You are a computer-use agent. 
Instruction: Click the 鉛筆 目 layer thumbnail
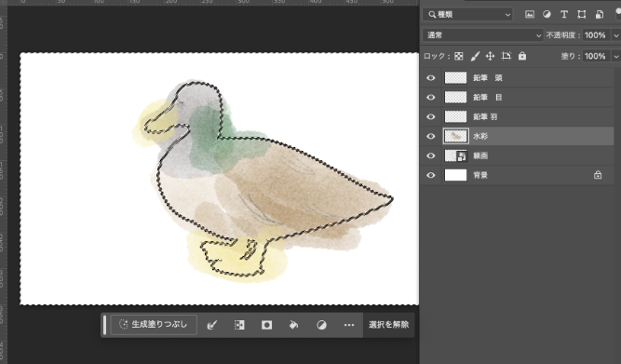tap(455, 97)
